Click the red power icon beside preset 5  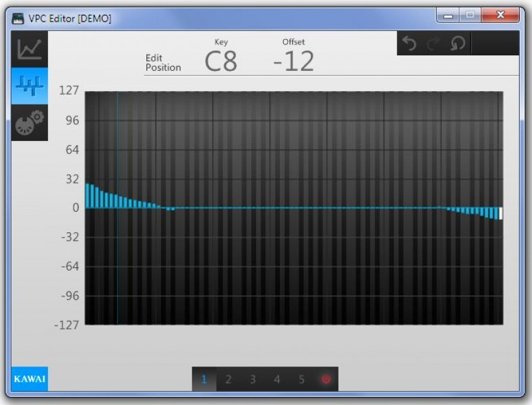click(326, 379)
